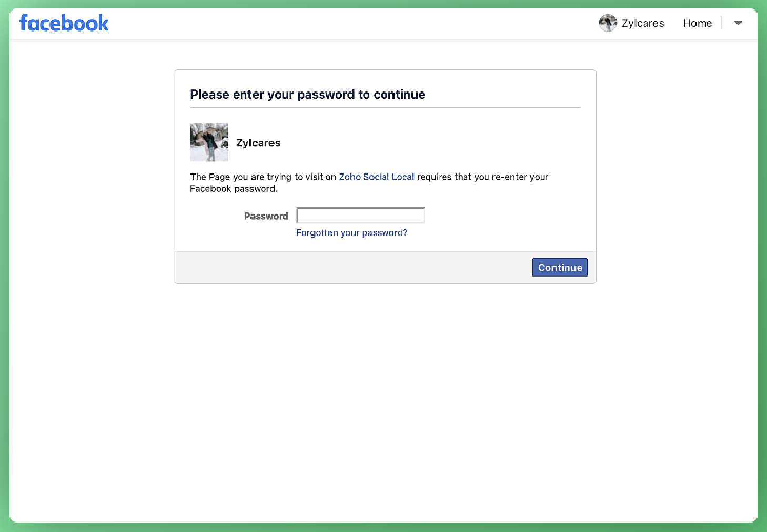Go to Home in the navbar
The height and width of the screenshot is (532, 767).
click(697, 23)
